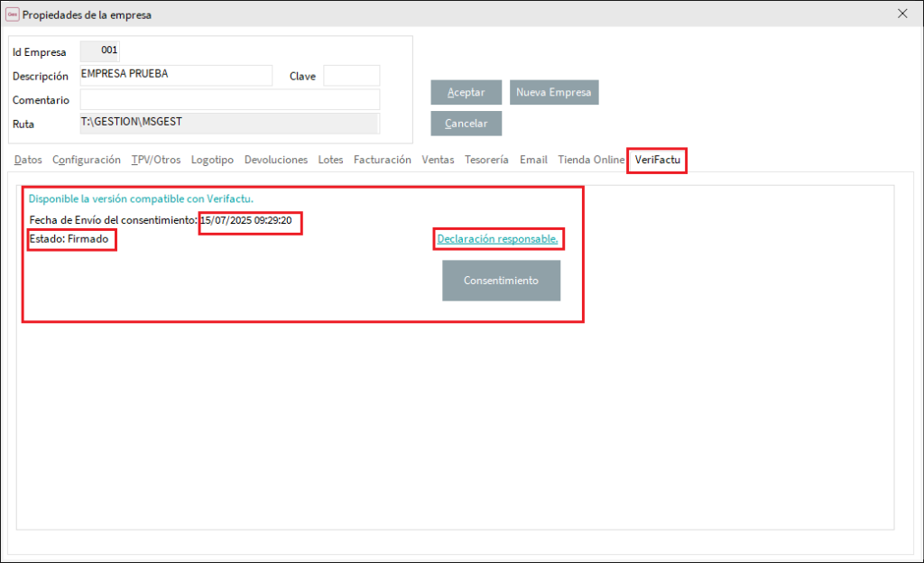
Task: Click the "Id Empresa" label
Action: point(40,52)
